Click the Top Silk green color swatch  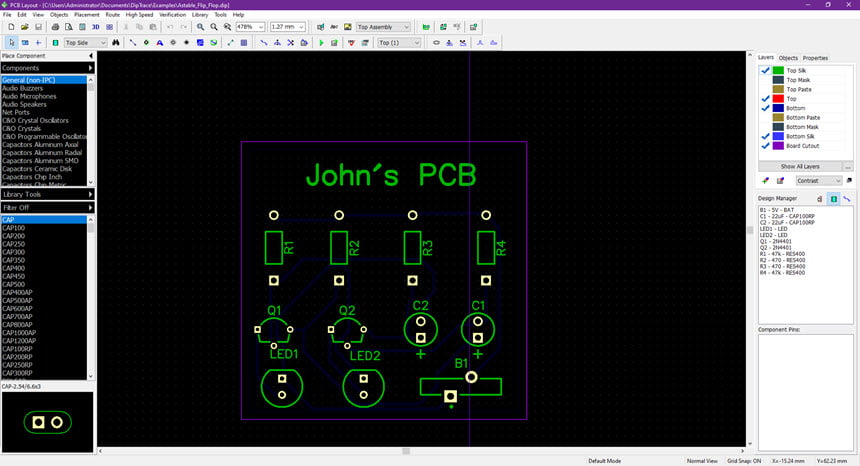[x=778, y=70]
